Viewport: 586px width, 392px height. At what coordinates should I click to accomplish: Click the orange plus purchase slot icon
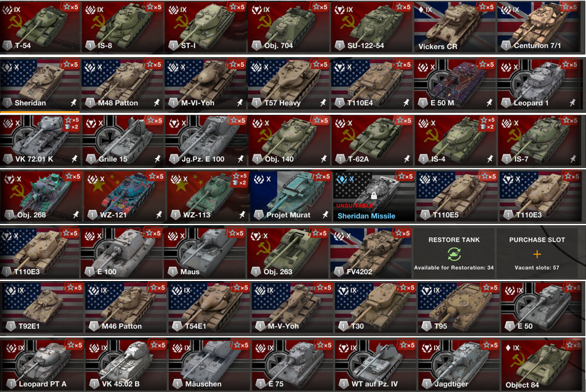tap(537, 254)
